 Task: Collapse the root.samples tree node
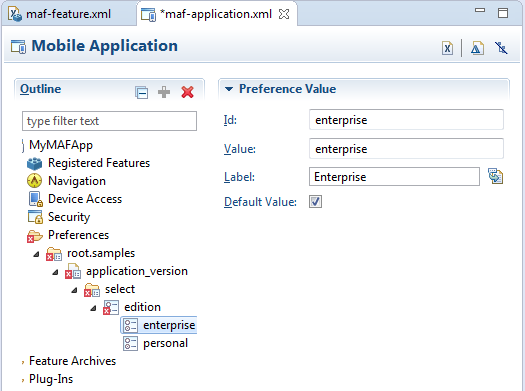click(36, 254)
